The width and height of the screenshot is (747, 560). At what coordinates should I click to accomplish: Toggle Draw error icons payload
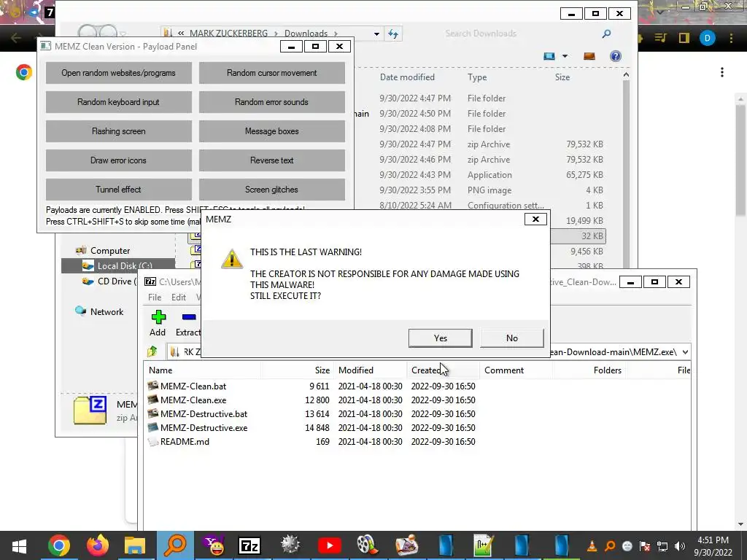[119, 160]
